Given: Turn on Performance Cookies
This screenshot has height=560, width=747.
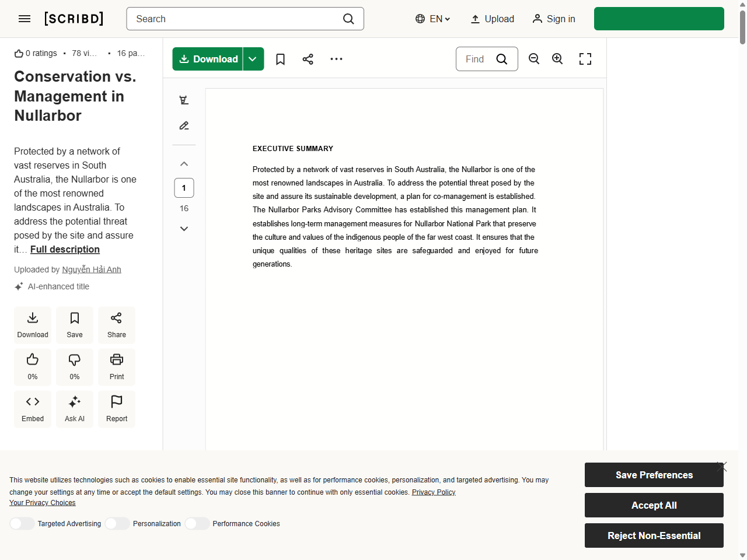Looking at the screenshot, I should 197,523.
